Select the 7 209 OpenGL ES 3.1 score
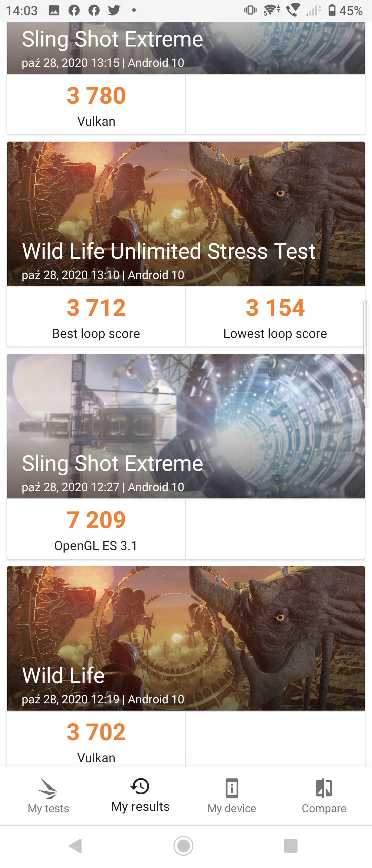The height and width of the screenshot is (868, 372). (x=96, y=529)
